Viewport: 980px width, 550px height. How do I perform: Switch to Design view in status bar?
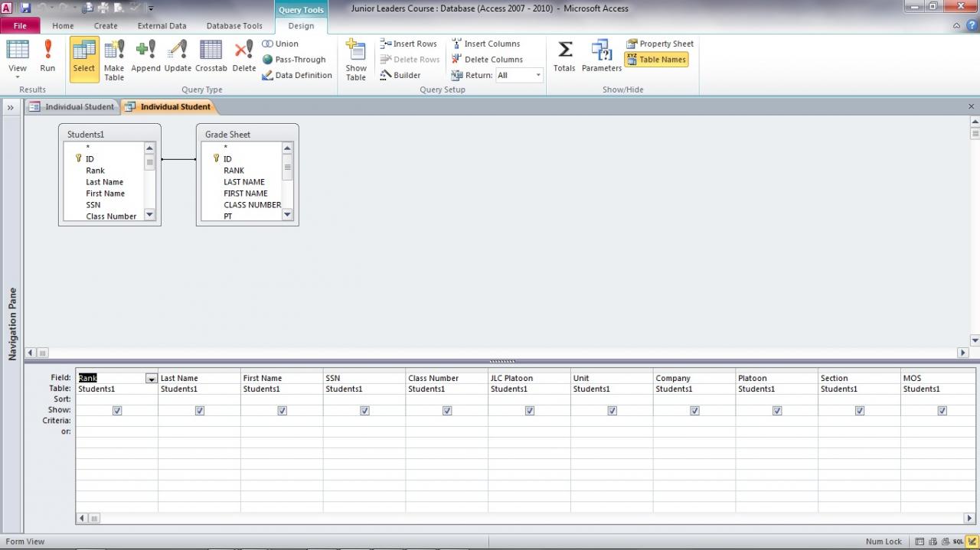(x=972, y=542)
